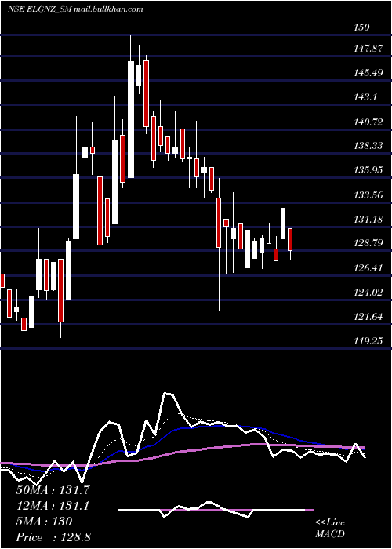The height and width of the screenshot is (549, 392).
Task: Click the '50MA : 131.7' readout
Action: 53,490
